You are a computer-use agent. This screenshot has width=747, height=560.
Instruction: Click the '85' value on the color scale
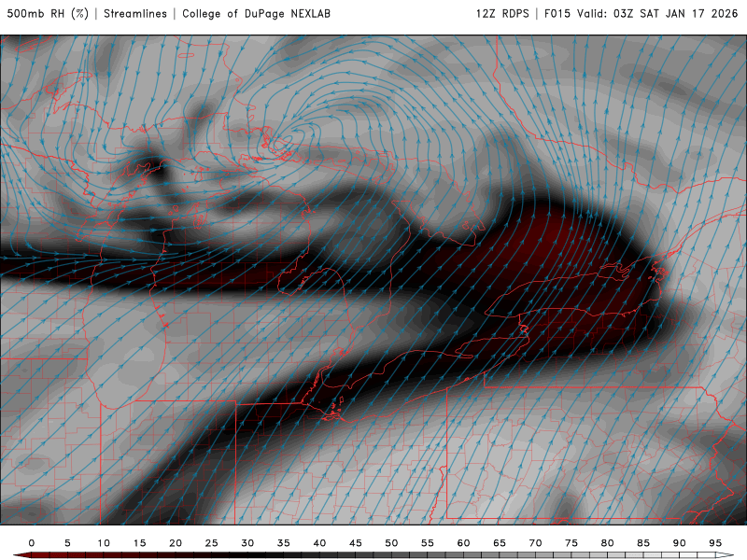[x=643, y=543]
